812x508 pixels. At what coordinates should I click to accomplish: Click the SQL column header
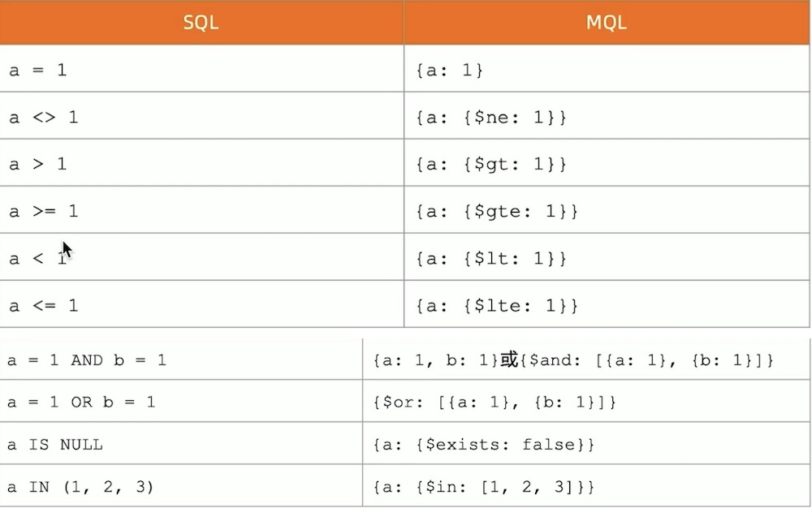201,23
